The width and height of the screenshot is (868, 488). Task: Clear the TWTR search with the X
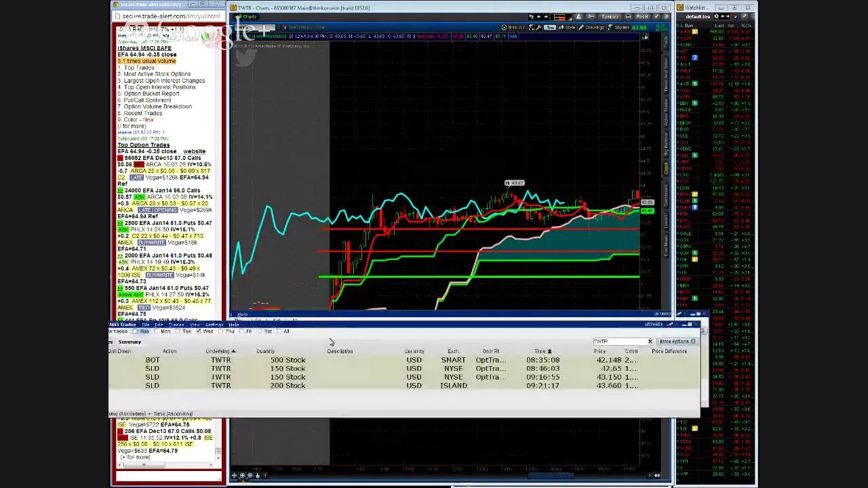tap(650, 342)
